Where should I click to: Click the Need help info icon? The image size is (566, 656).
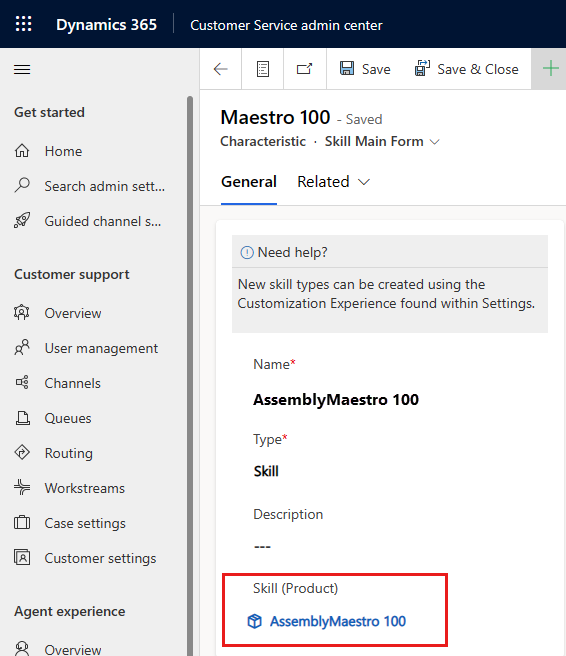point(247,252)
